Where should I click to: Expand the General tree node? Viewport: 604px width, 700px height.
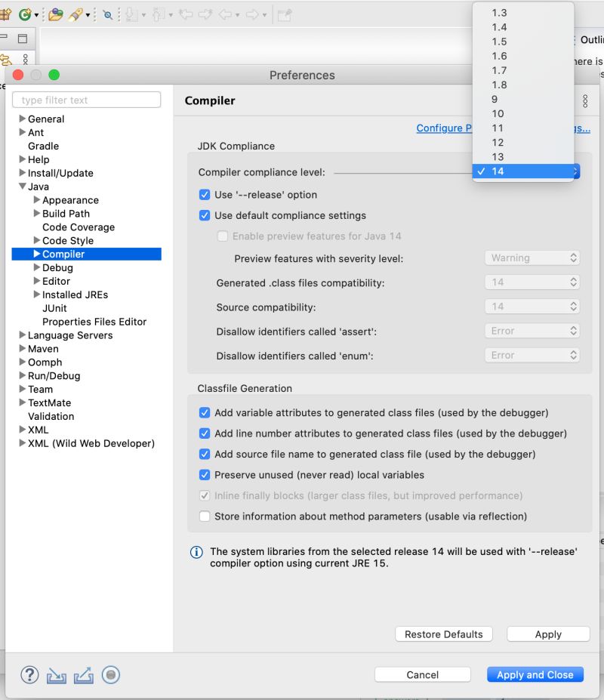pyautogui.click(x=20, y=119)
